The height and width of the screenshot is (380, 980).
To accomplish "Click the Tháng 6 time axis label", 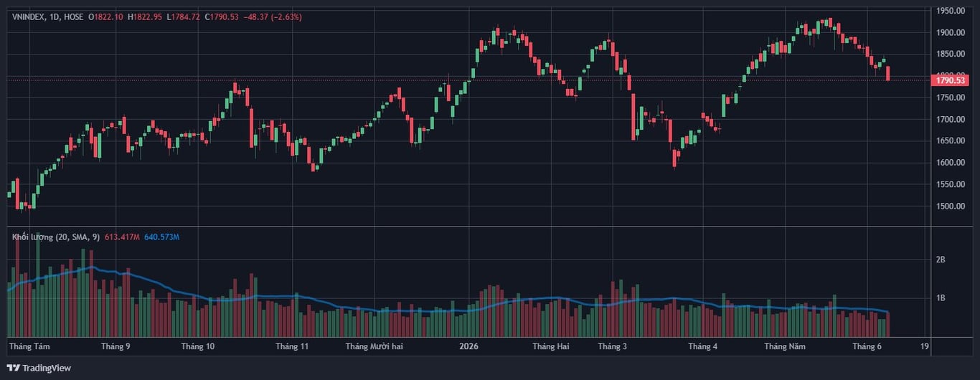I will point(867,346).
